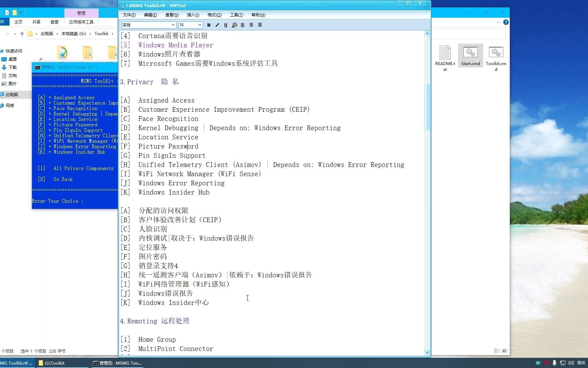588x368 pixels.
Task: Expand the chevron after 本地磁盘 (G:) in breadcrumb
Action: (91, 34)
